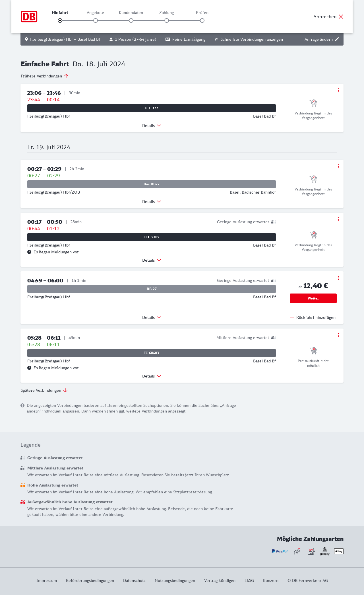Click the Apple Pay payment icon
This screenshot has height=595, width=364.
coord(339,551)
